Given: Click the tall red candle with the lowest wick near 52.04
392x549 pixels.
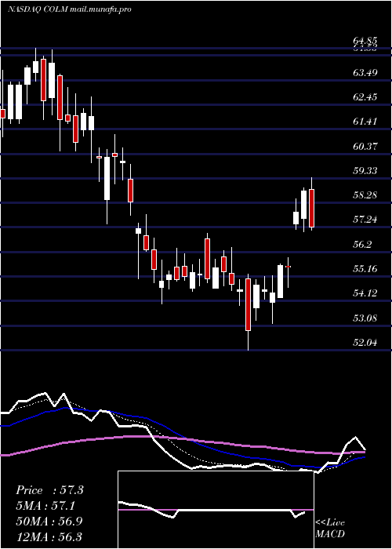Looking at the screenshot, I should click(249, 304).
